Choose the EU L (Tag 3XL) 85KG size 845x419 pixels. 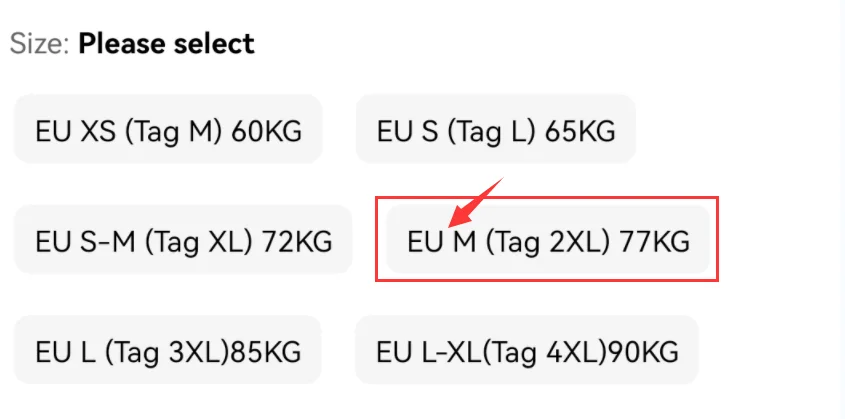pos(167,350)
